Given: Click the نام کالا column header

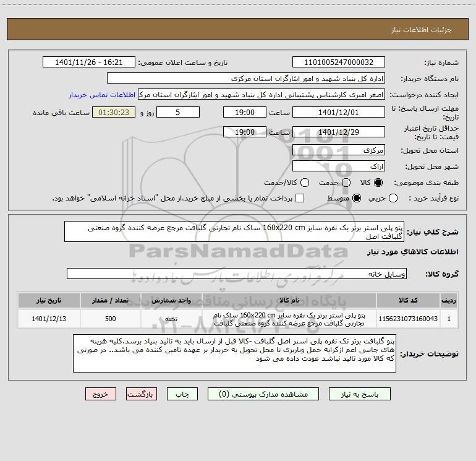Looking at the screenshot, I should (x=289, y=300).
